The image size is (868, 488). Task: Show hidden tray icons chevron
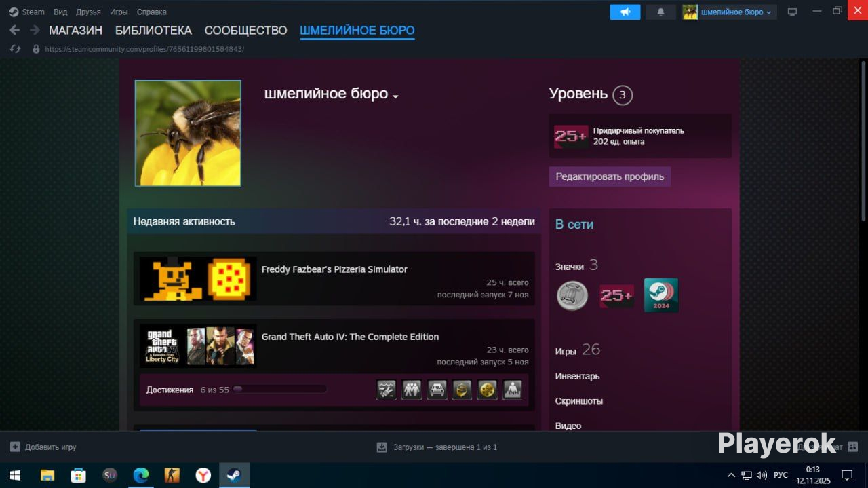(731, 475)
